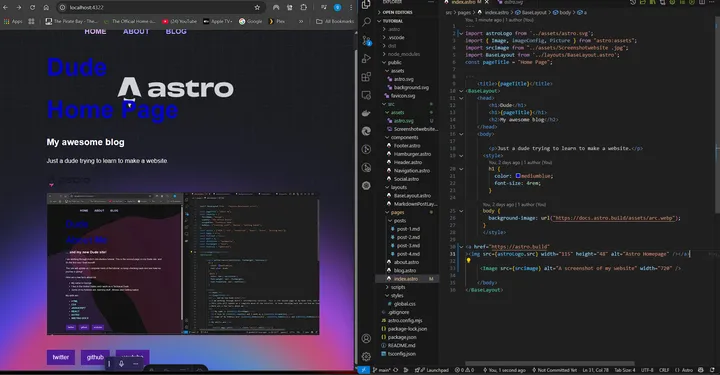
Task: Click the Chrome forward arrow
Action: tap(19, 7)
